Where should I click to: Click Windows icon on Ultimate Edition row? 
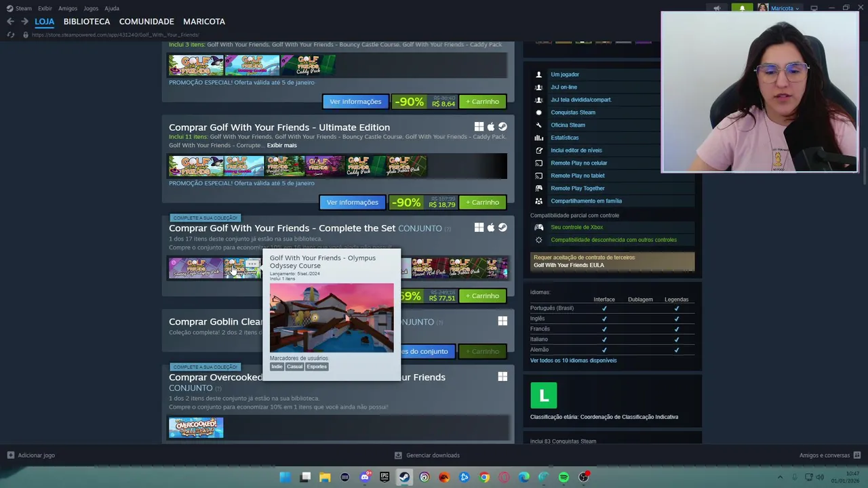pyautogui.click(x=479, y=127)
